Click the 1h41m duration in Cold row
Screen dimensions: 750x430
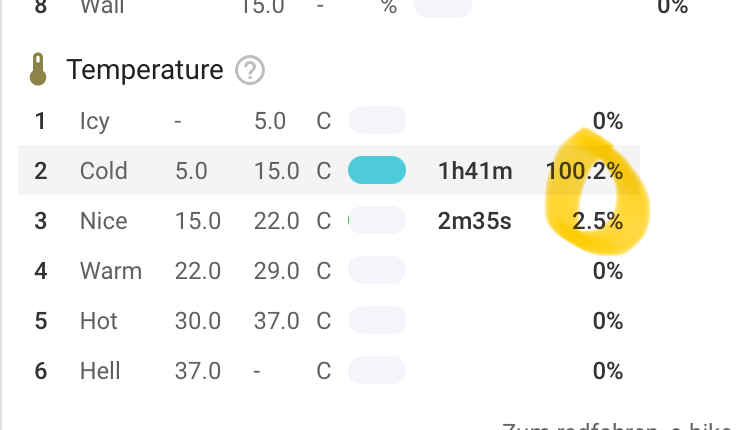475,171
